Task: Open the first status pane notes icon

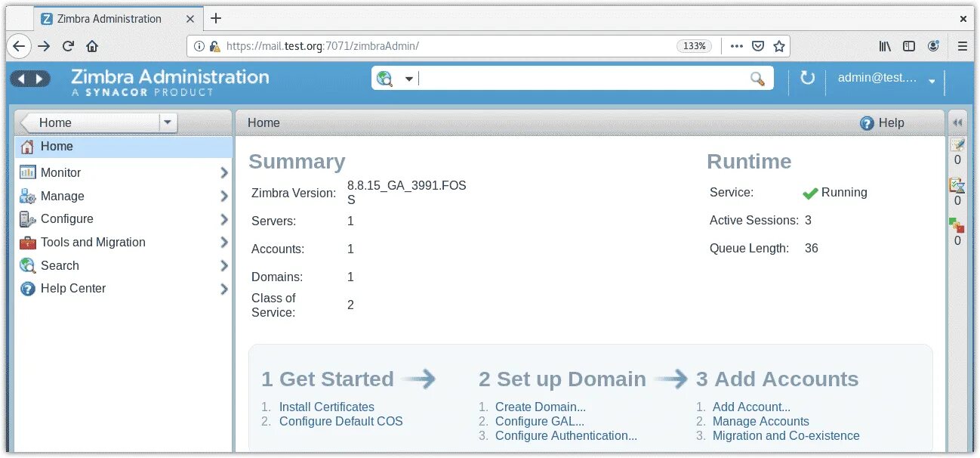Action: click(957, 145)
